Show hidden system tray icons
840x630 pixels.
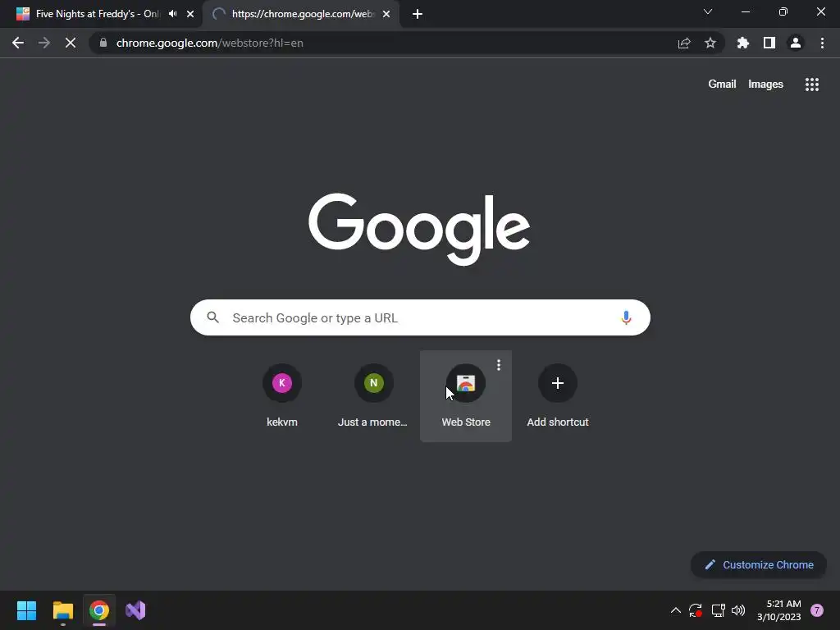676,610
